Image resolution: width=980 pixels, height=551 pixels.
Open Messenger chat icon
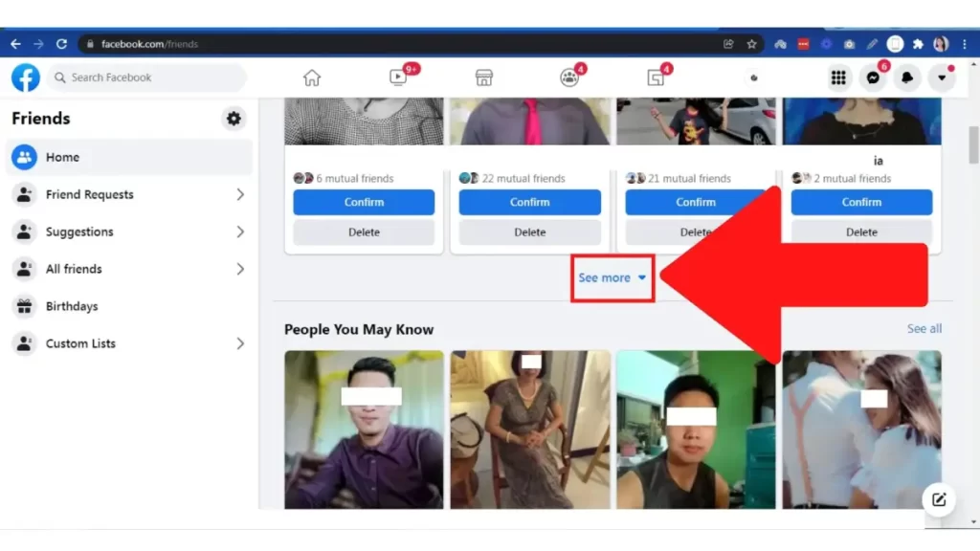[873, 78]
